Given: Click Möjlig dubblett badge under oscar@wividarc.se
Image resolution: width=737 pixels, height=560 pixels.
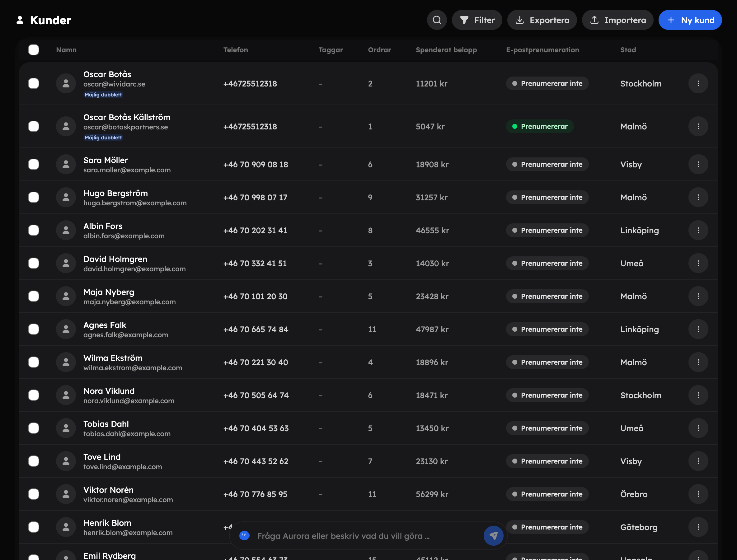Looking at the screenshot, I should (103, 95).
